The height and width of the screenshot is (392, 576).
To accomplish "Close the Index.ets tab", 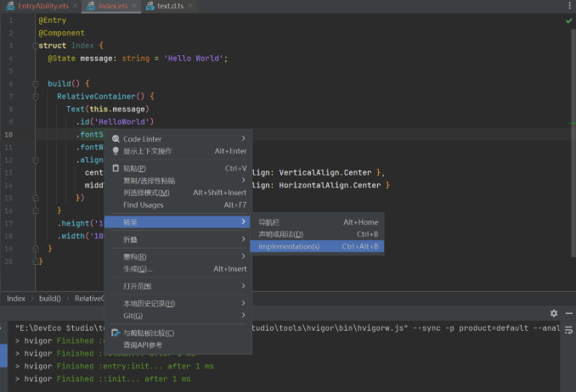I will pyautogui.click(x=134, y=6).
